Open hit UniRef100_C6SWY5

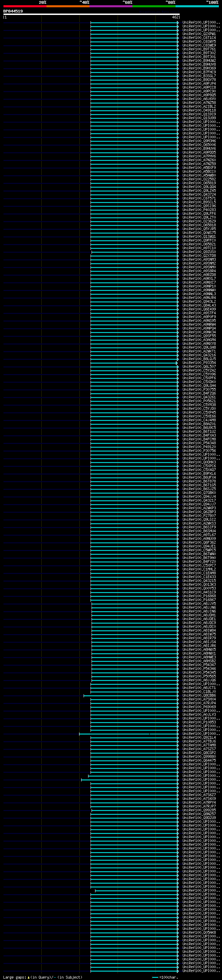[x=199, y=41]
